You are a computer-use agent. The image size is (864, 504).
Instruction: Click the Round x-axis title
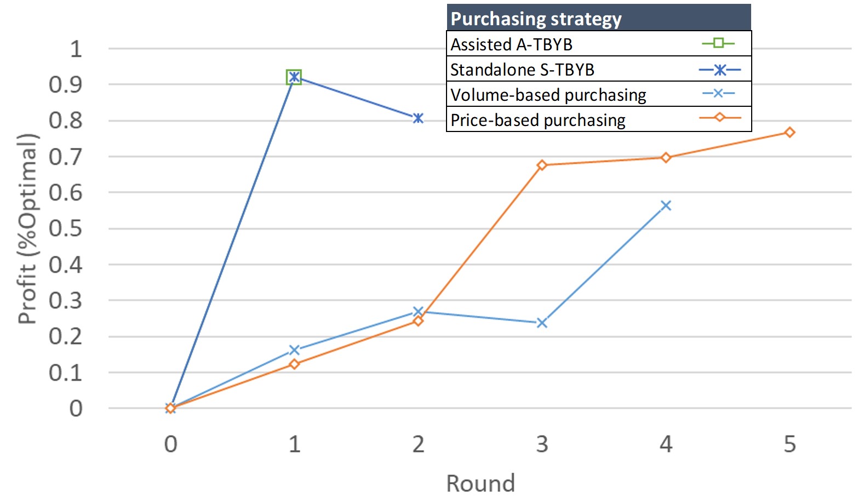pos(480,484)
